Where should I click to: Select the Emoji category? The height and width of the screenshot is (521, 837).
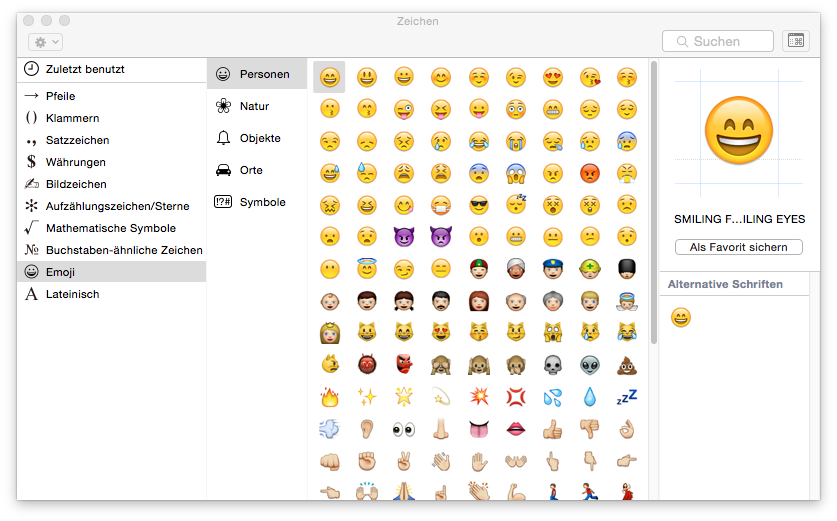coord(112,272)
